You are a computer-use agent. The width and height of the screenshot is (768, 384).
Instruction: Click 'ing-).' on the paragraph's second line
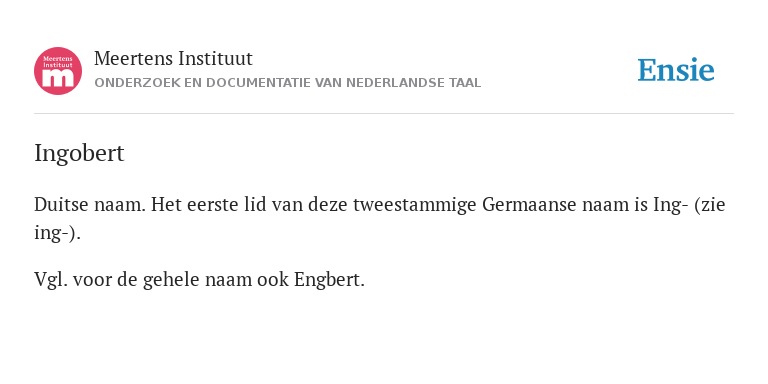pyautogui.click(x=57, y=234)
